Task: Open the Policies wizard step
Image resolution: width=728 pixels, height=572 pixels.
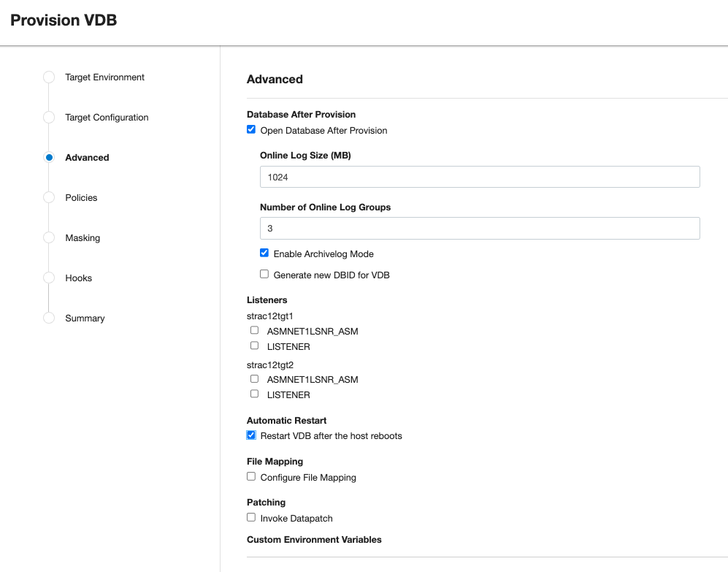Action: 81,198
